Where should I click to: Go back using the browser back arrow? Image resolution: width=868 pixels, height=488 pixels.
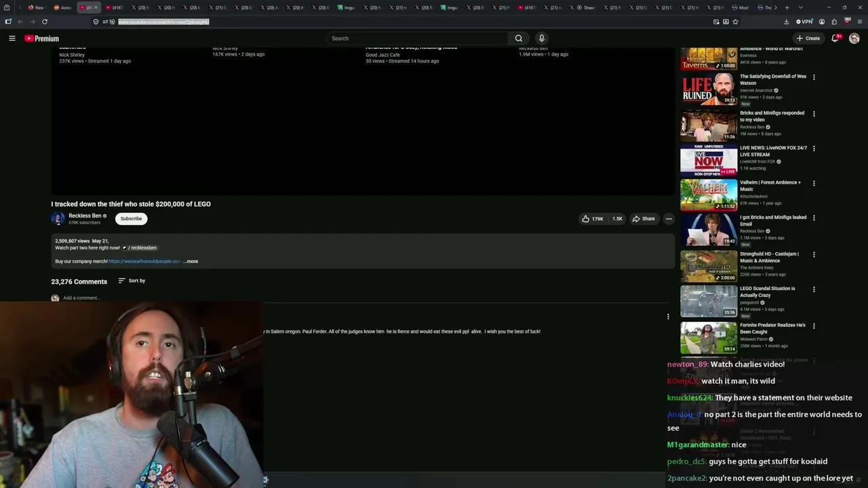click(x=20, y=22)
